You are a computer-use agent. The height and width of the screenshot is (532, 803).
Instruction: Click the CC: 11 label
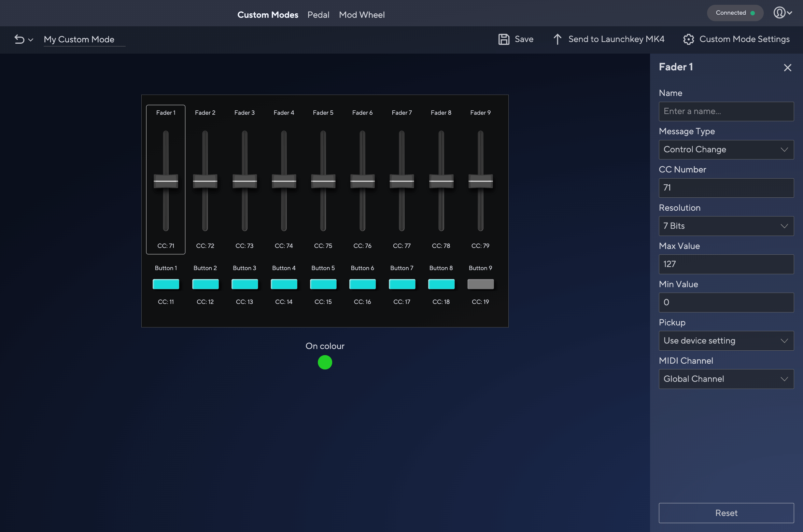pyautogui.click(x=166, y=302)
